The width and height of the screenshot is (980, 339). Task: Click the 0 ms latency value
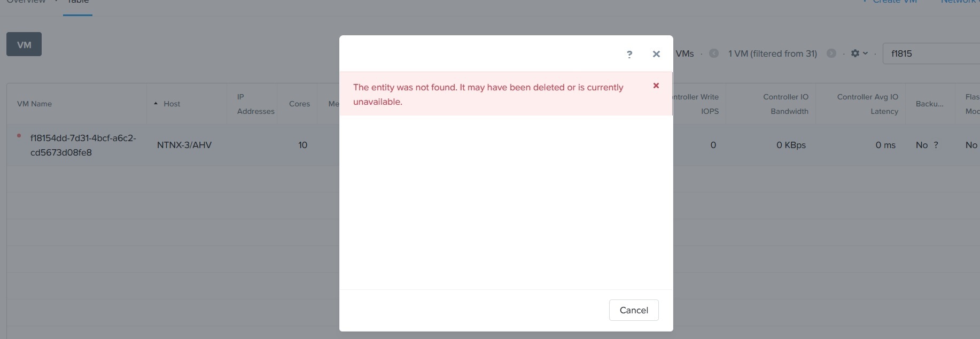click(885, 145)
